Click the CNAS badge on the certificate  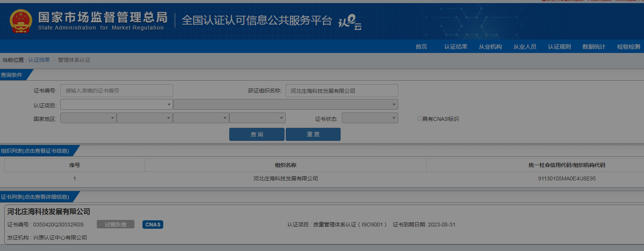point(153,225)
